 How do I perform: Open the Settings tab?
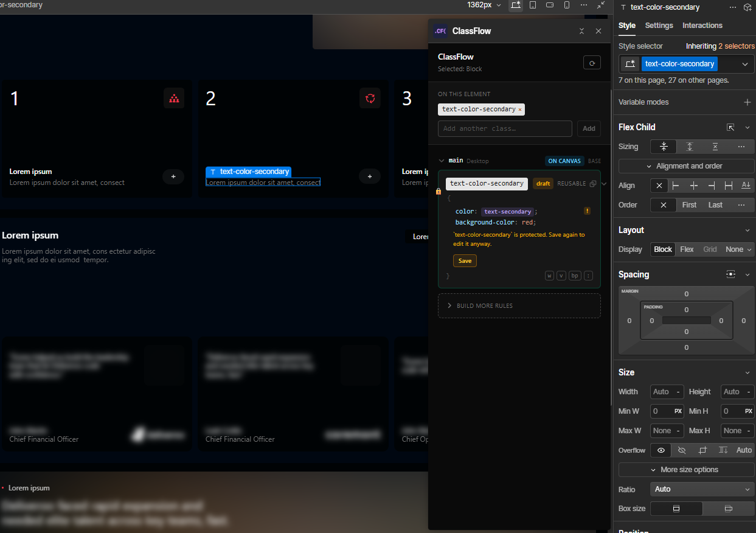pos(659,26)
